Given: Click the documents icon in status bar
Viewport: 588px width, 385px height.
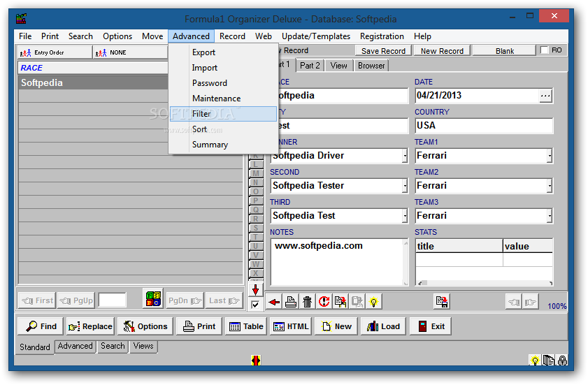Looking at the screenshot, I should pyautogui.click(x=548, y=361).
